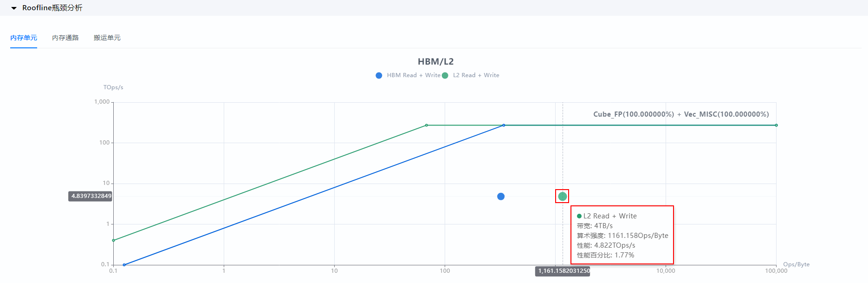Open the 搬运单元 tab
The image size is (868, 283).
(x=107, y=38)
